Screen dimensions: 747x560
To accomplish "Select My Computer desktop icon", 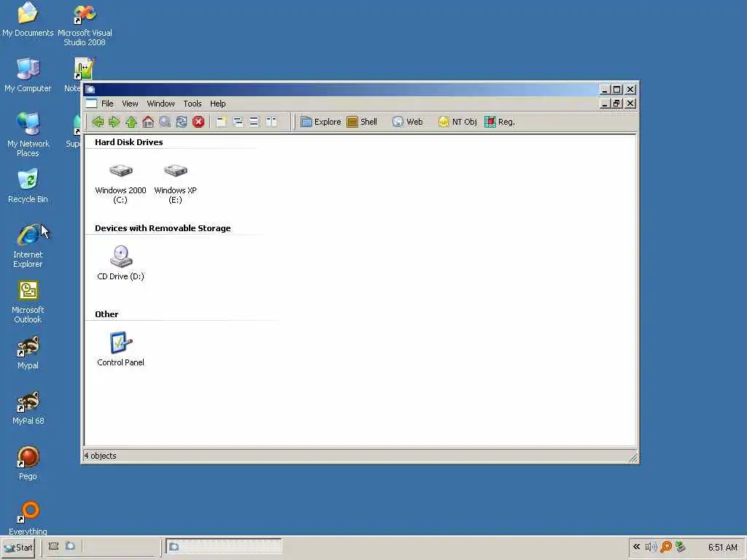I will [28, 75].
